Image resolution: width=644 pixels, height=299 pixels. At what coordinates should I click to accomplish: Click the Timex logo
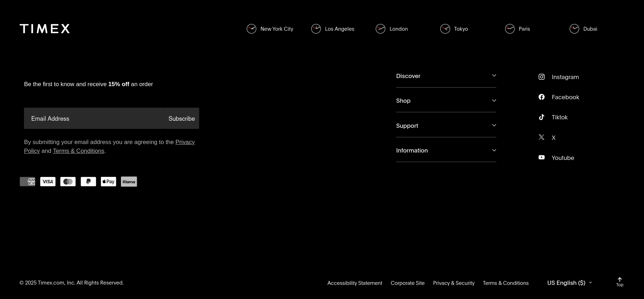45,29
